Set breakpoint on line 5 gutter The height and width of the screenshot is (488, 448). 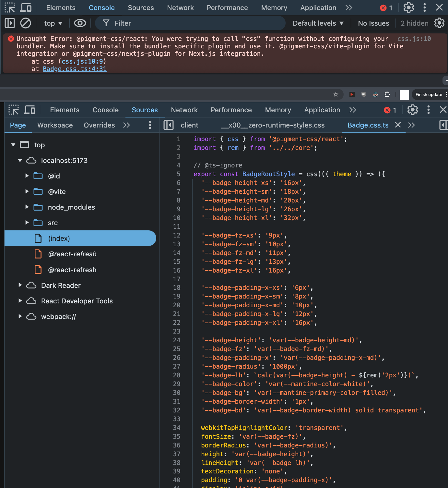coord(178,174)
